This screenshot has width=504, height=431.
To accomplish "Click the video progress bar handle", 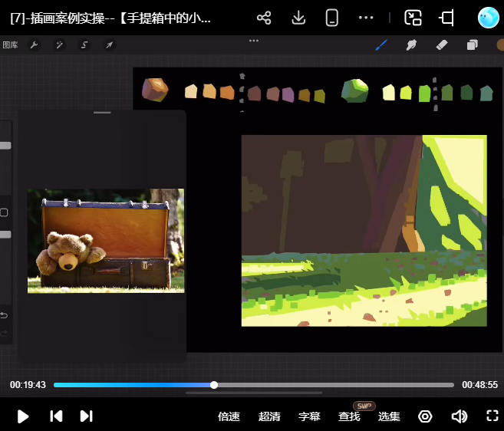I will click(x=214, y=385).
